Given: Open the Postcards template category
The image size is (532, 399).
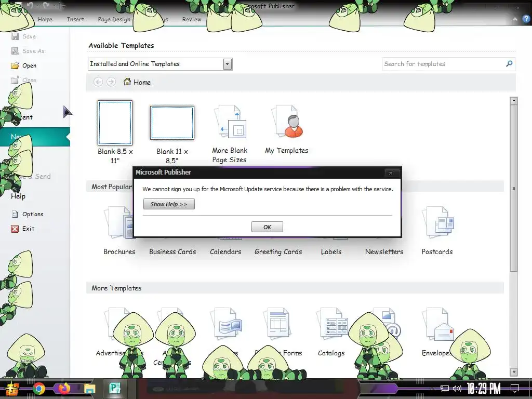Looking at the screenshot, I should (x=437, y=231).
